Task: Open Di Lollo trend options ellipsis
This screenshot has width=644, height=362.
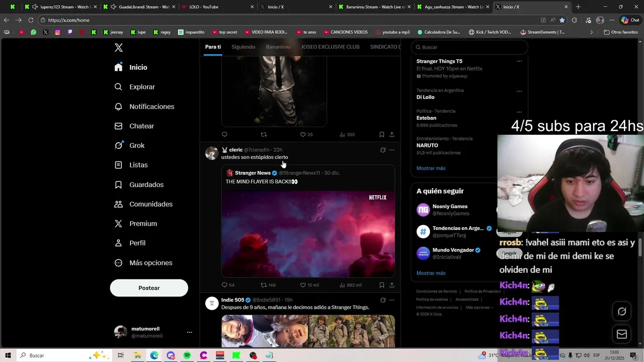Action: tap(519, 91)
